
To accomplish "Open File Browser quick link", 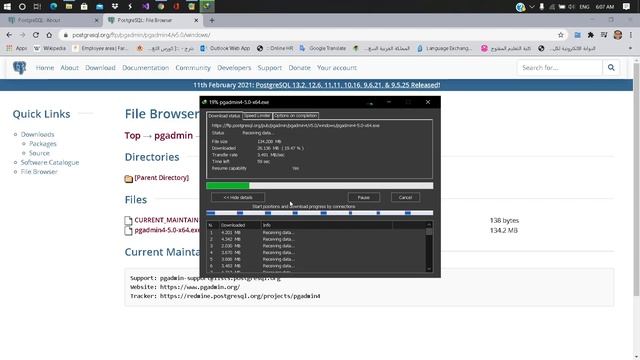I will coord(39,172).
